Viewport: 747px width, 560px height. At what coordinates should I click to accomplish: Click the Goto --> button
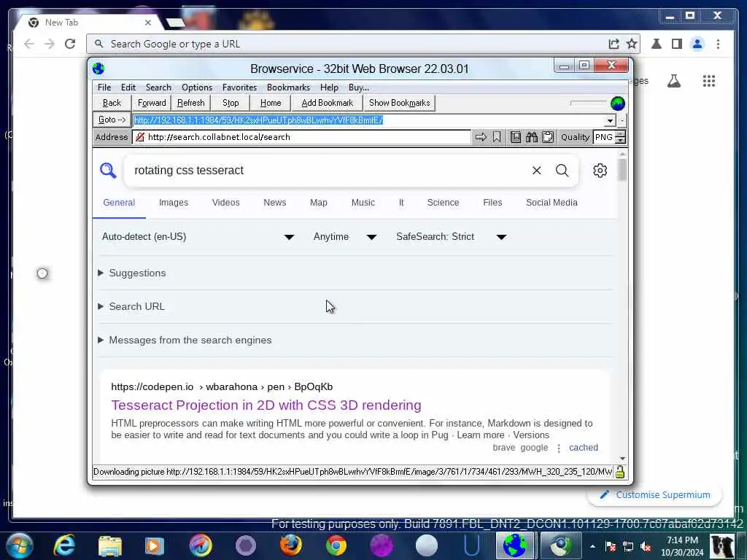coord(112,120)
